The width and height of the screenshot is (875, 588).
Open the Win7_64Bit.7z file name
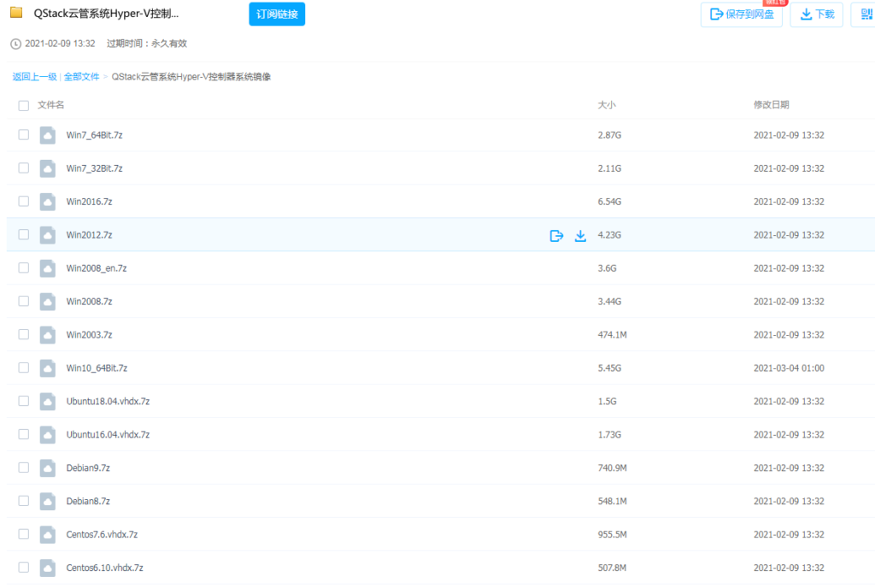tap(94, 135)
